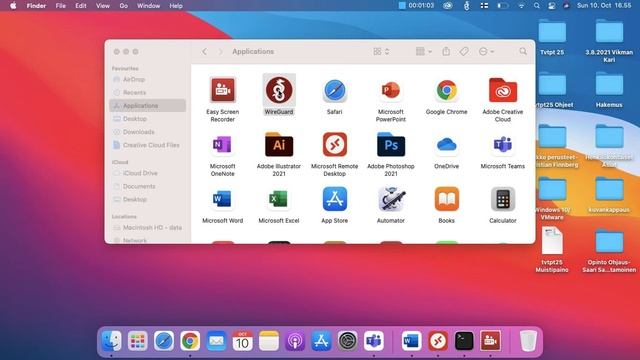Image resolution: width=640 pixels, height=360 pixels.
Task: Select Creative Cloud Files in sidebar
Action: (148, 145)
